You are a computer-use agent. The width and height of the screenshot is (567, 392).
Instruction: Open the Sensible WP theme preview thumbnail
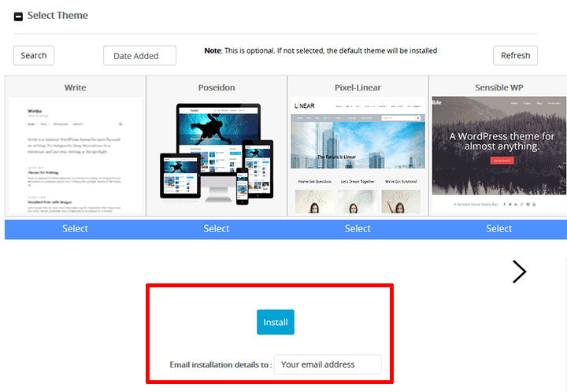(498, 153)
